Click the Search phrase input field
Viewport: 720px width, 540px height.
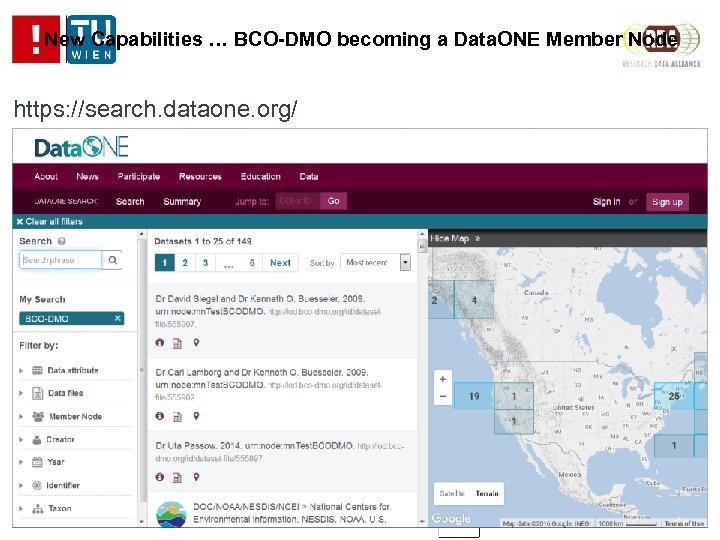tap(61, 260)
